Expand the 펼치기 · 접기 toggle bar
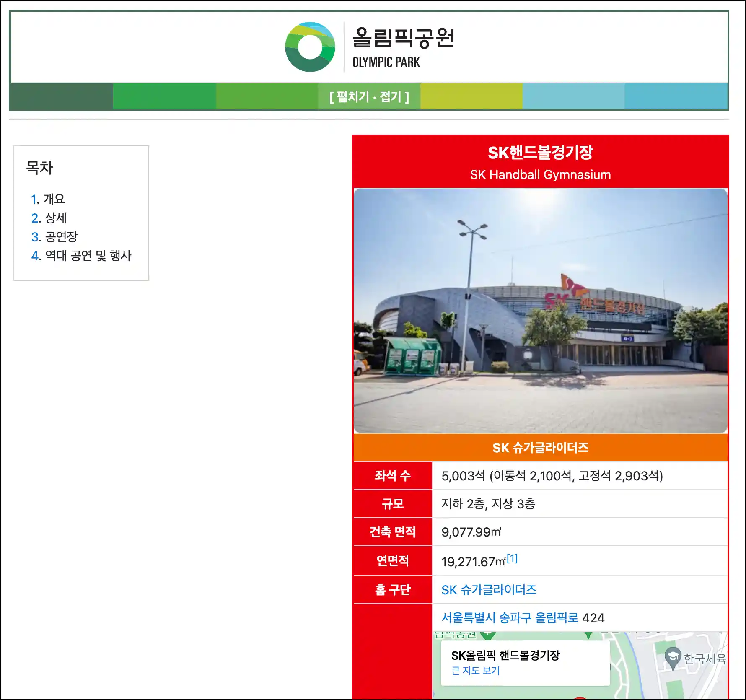746x700 pixels. 369,97
